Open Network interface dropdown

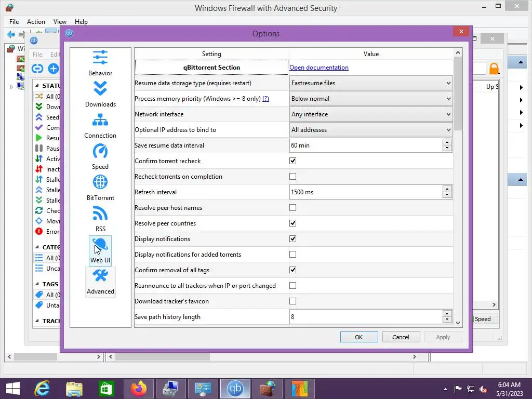click(x=371, y=114)
